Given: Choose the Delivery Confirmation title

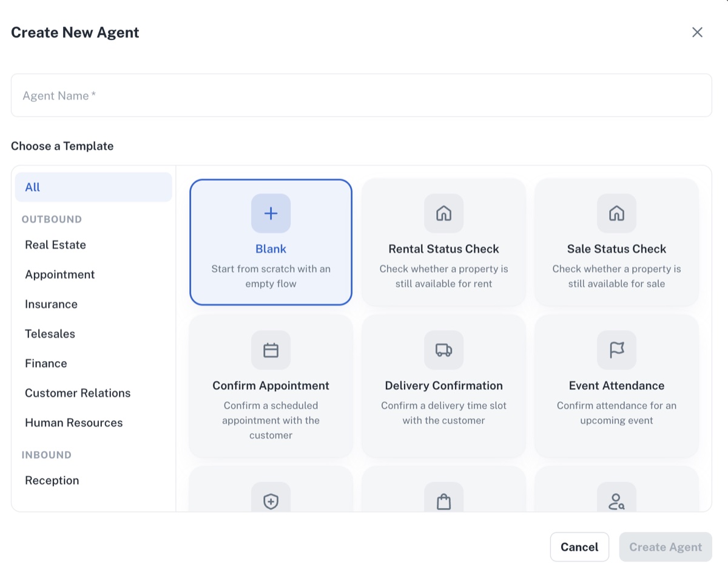Looking at the screenshot, I should 443,386.
